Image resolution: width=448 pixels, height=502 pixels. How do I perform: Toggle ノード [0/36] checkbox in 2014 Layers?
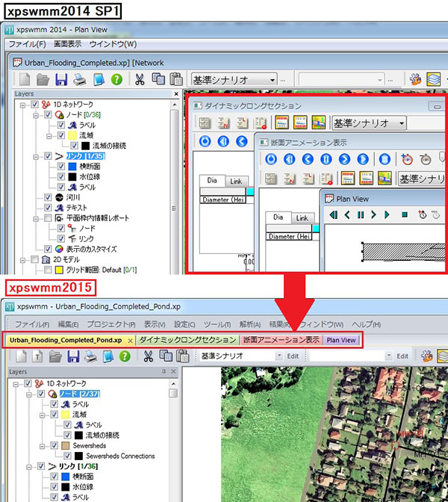click(48, 114)
